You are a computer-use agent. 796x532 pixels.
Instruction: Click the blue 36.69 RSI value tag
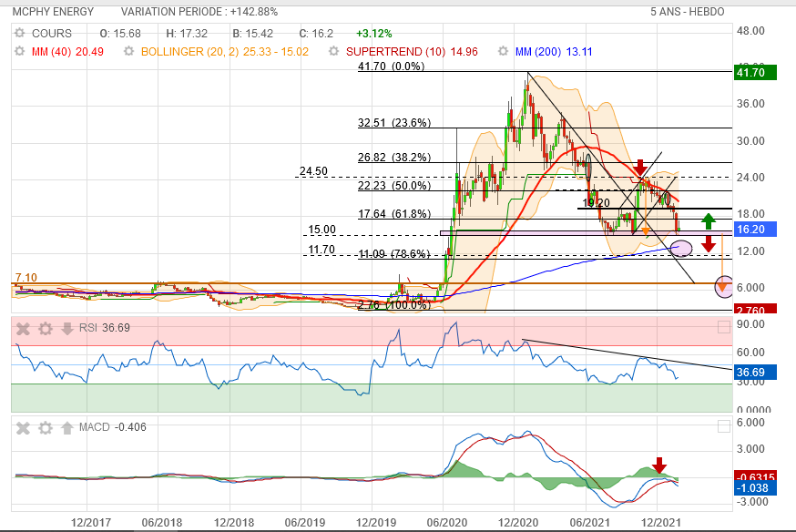click(755, 372)
